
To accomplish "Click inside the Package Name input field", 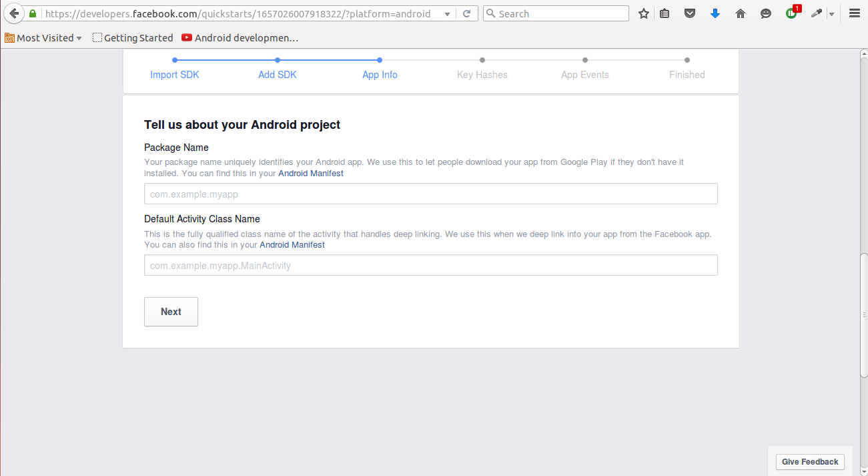I will tap(430, 194).
